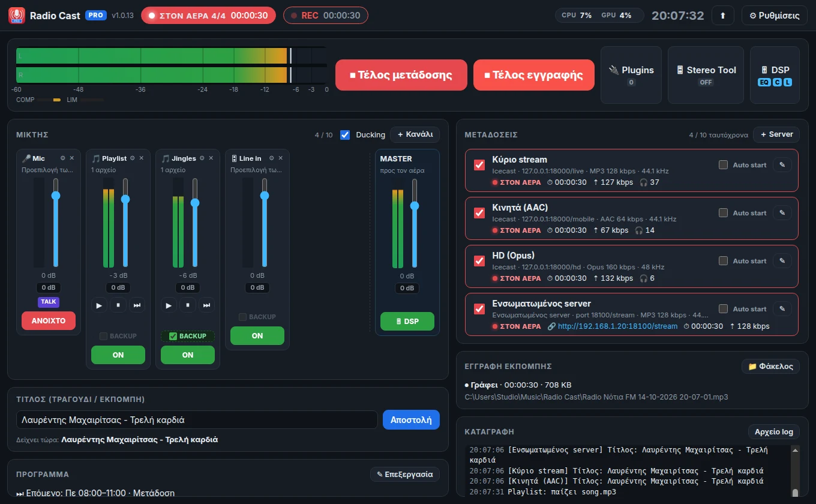Open the Line in channel settings gear
This screenshot has width=816, height=504.
click(271, 158)
